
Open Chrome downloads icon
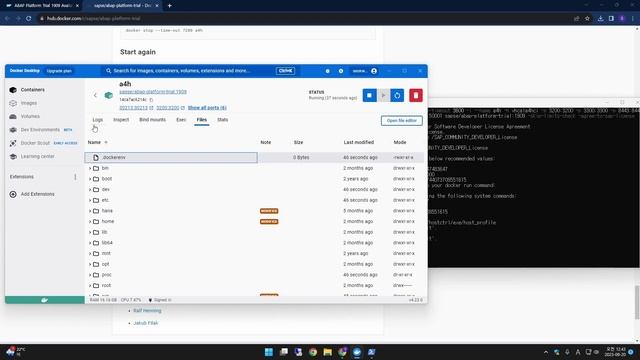click(x=600, y=18)
